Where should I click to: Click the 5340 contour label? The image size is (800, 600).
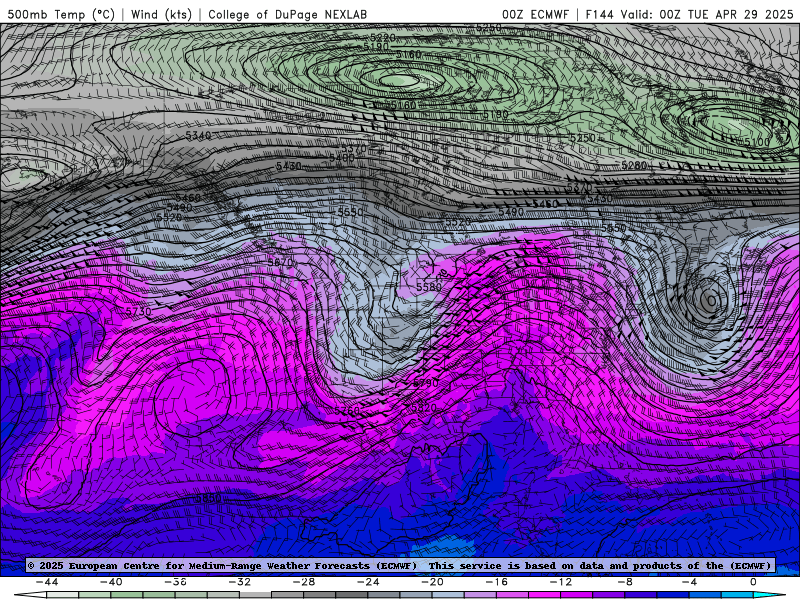(x=198, y=136)
